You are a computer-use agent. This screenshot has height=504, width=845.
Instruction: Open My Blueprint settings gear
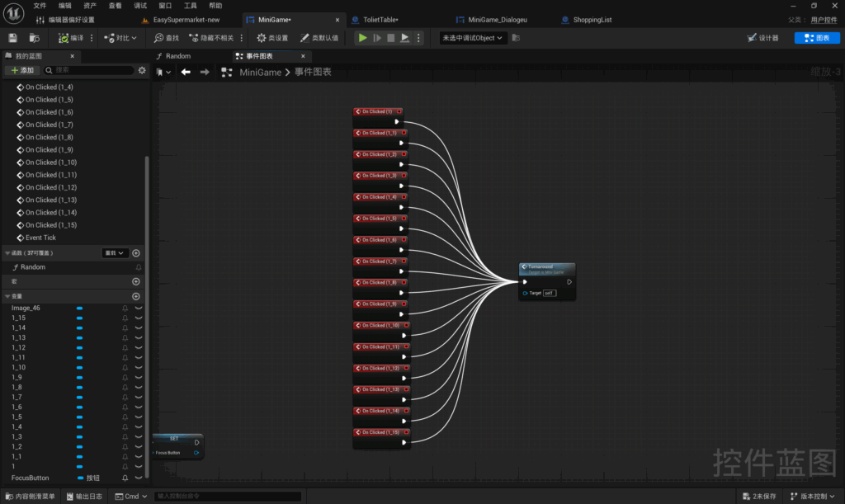142,70
